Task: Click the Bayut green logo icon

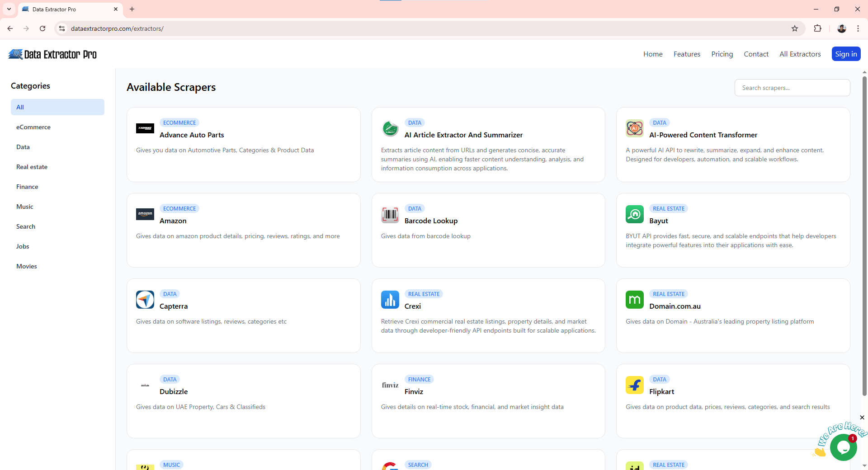Action: (634, 214)
